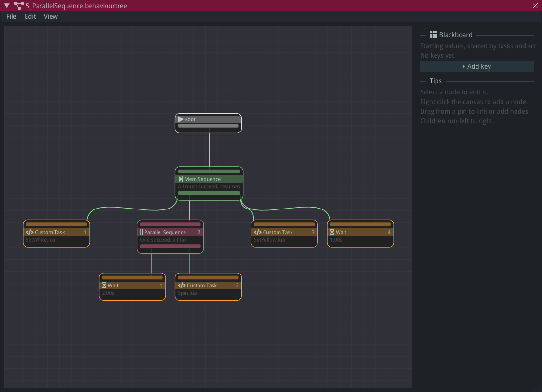The width and height of the screenshot is (542, 392).
Task: Click the Blackboard section header
Action: [x=456, y=35]
